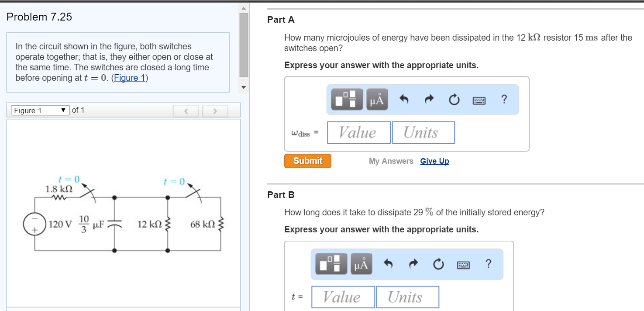Click the Give Up link
The width and height of the screenshot is (644, 311).
point(434,161)
